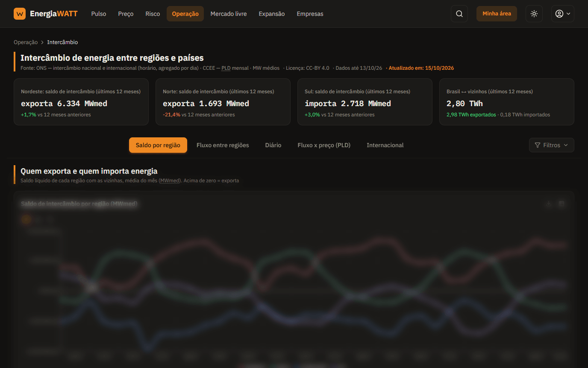This screenshot has height=368, width=588.
Task: Click the EnergiaWATT brand name
Action: coord(54,14)
